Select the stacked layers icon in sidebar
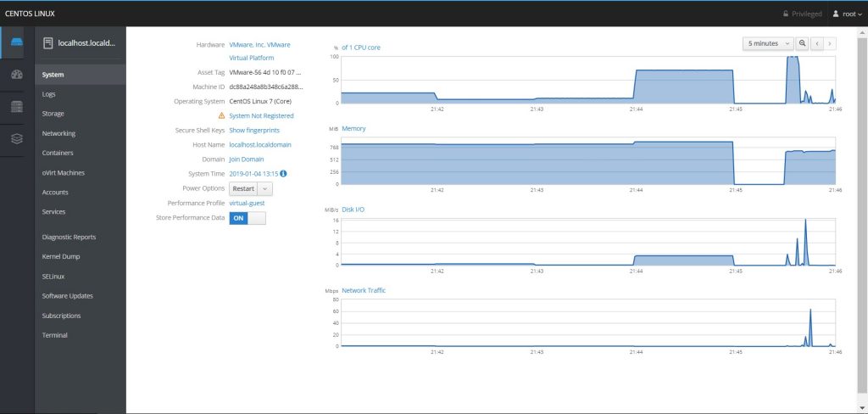868x414 pixels. point(17,138)
